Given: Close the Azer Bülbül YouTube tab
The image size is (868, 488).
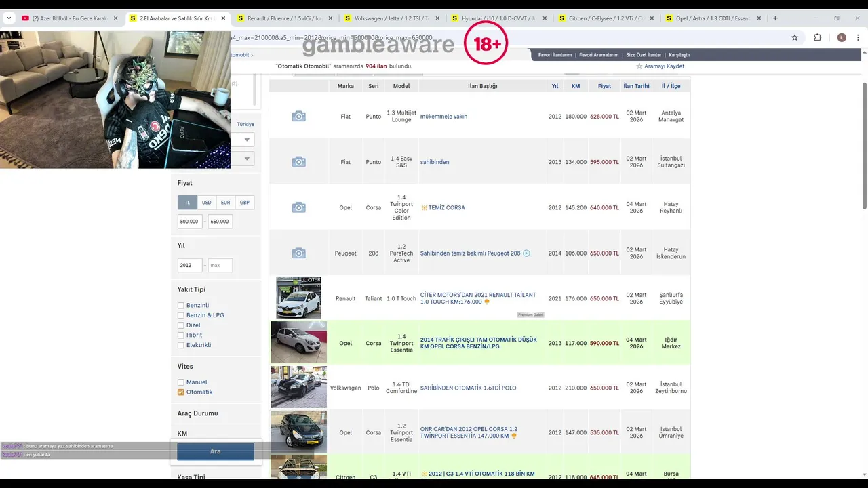Looking at the screenshot, I should [x=116, y=18].
